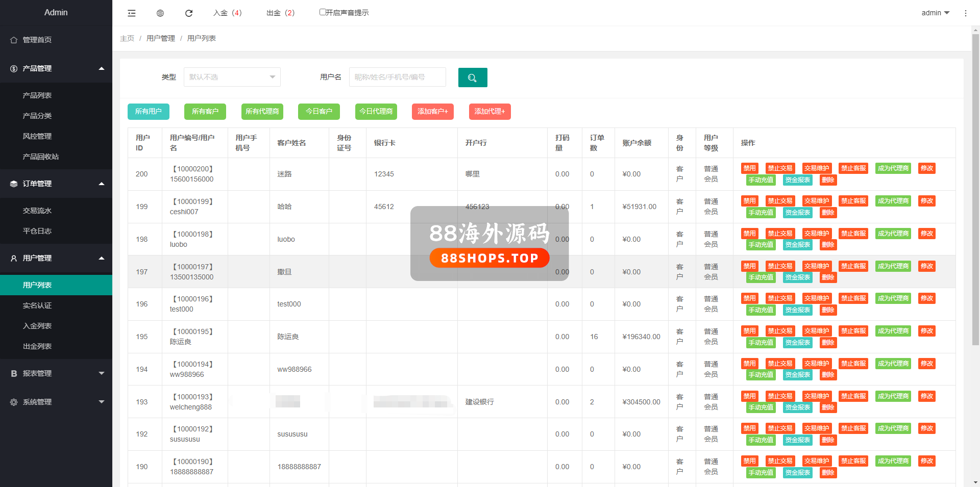
Task: Expand the 报表管理 sidebar section
Action: (56, 373)
